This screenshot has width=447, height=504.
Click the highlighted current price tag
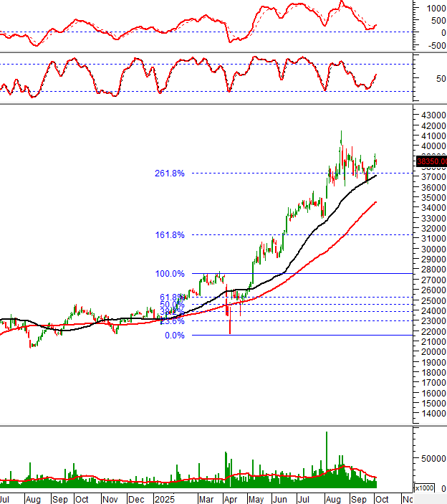tap(431, 161)
